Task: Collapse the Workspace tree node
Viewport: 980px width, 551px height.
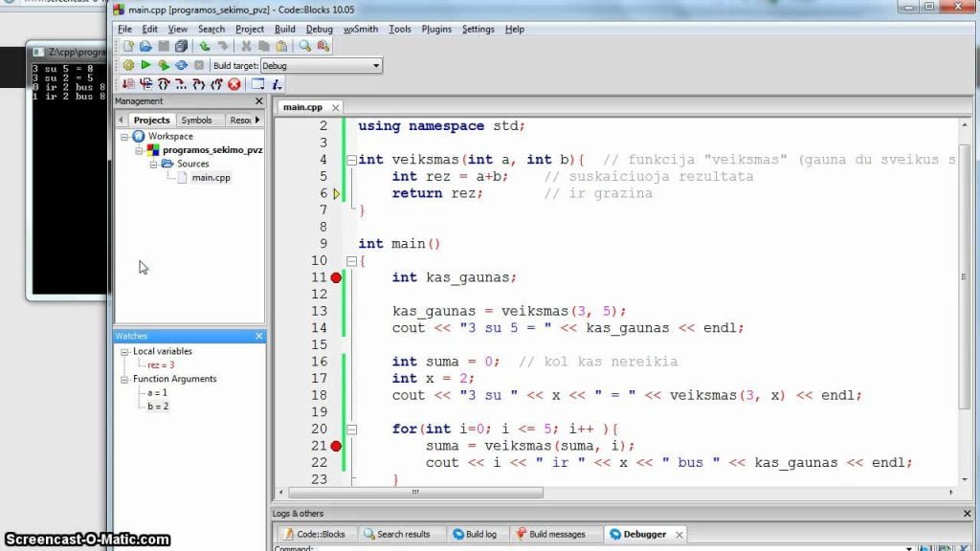Action: point(124,136)
